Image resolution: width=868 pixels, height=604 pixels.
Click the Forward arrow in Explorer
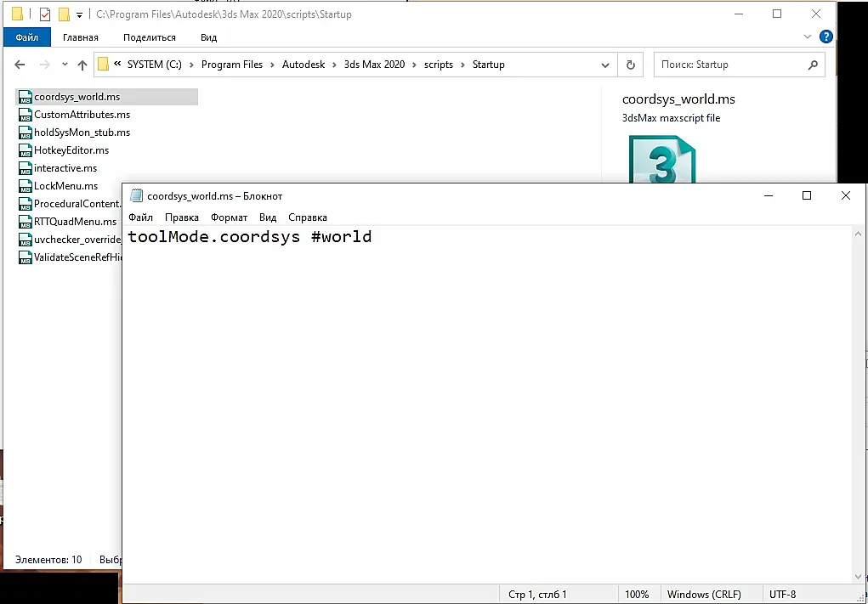[45, 65]
